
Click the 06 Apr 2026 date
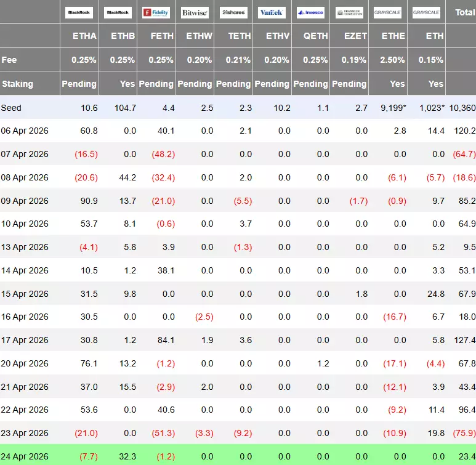pyautogui.click(x=25, y=131)
